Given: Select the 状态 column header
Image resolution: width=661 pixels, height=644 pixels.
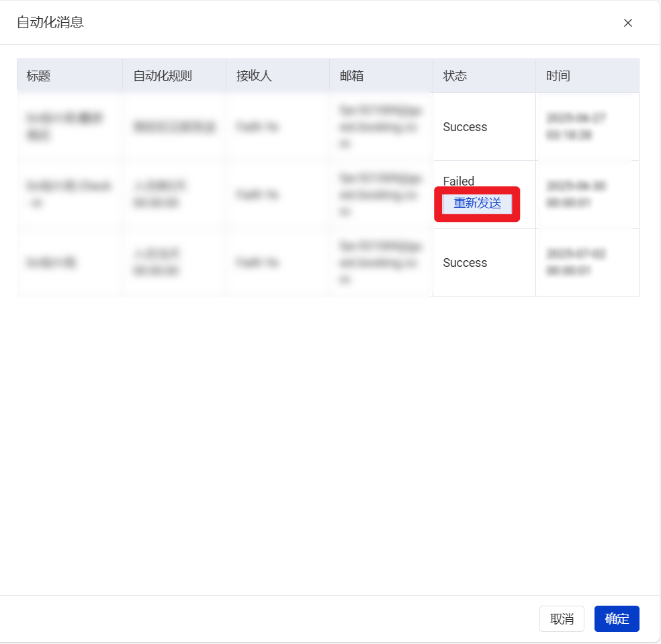Looking at the screenshot, I should 455,76.
